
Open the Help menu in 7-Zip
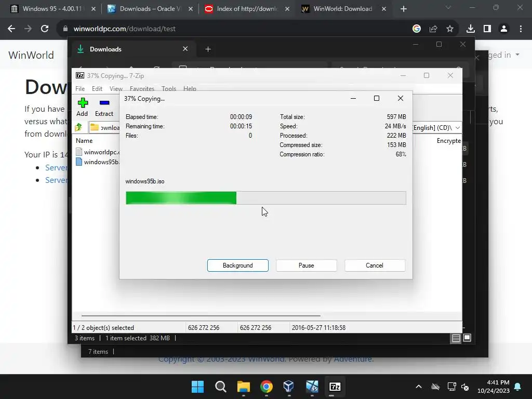tap(190, 88)
